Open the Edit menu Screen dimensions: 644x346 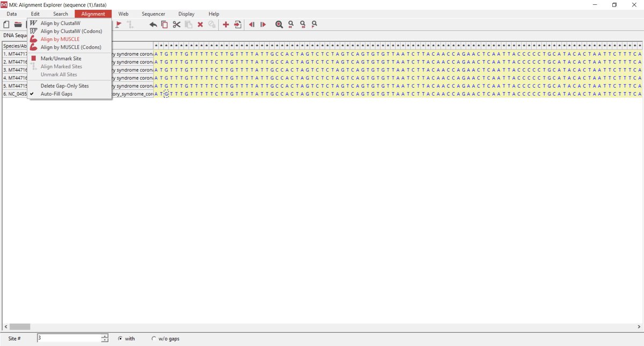click(35, 14)
